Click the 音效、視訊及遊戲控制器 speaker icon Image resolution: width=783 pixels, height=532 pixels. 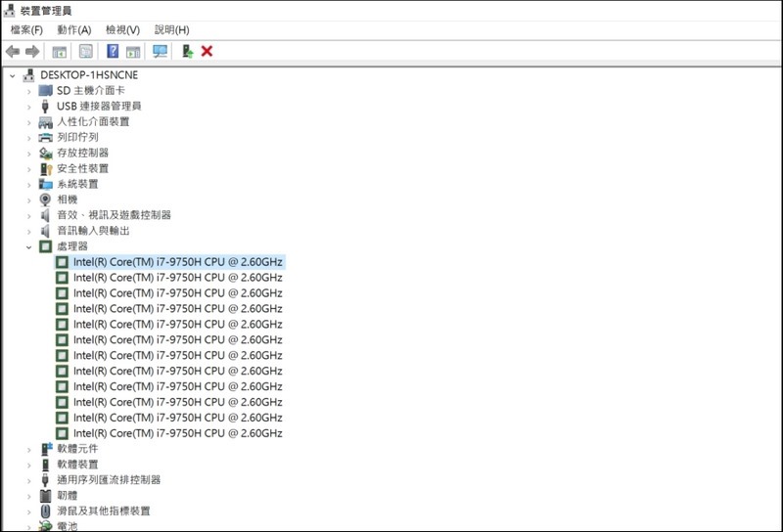(45, 215)
